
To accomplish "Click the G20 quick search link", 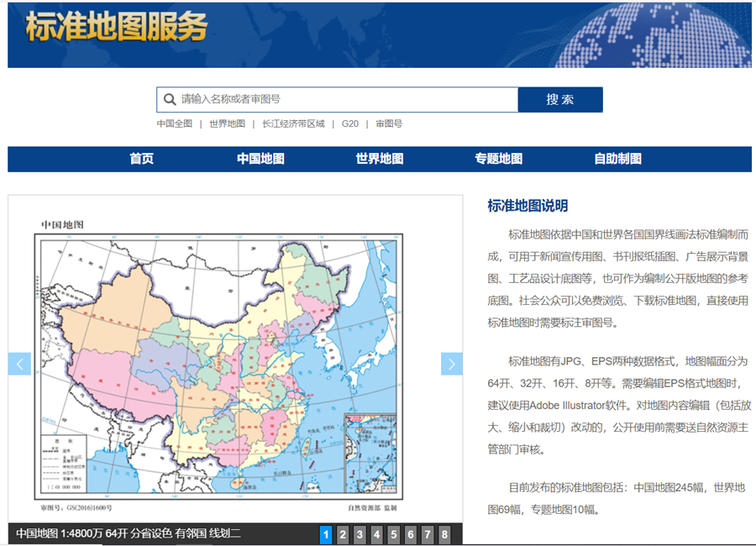I will coord(349,123).
